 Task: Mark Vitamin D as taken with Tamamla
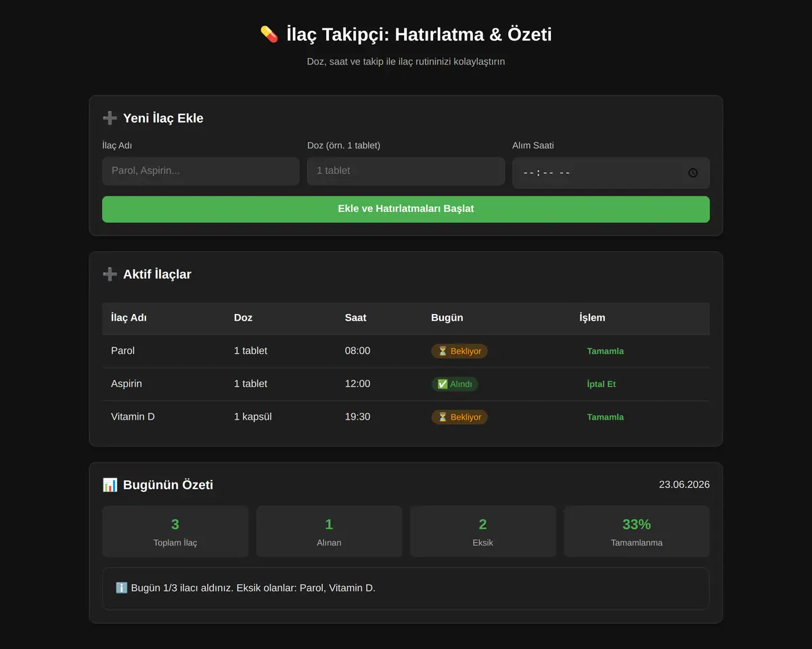606,418
